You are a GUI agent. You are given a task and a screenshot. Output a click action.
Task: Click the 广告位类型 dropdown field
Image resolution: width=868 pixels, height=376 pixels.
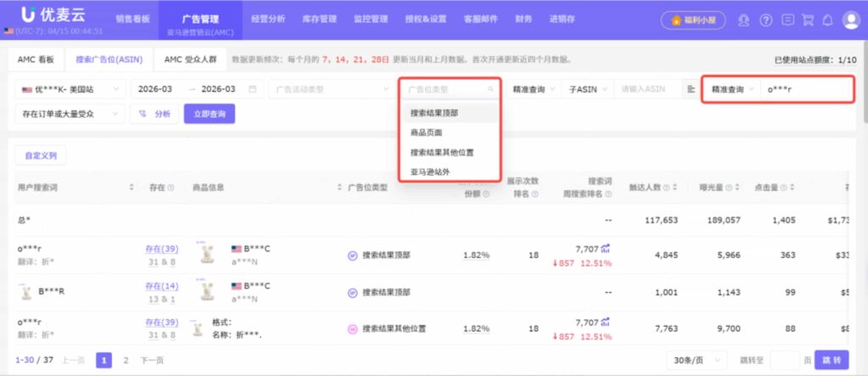point(449,89)
